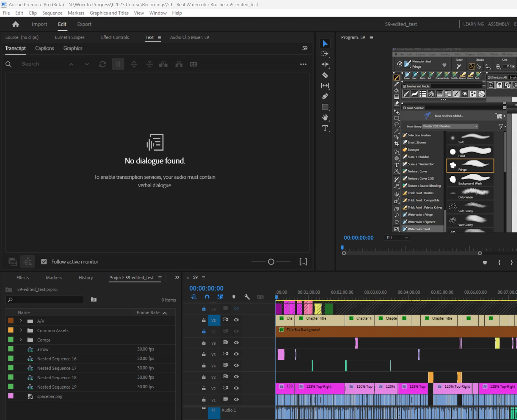Switch to the Import workspace

pos(39,24)
